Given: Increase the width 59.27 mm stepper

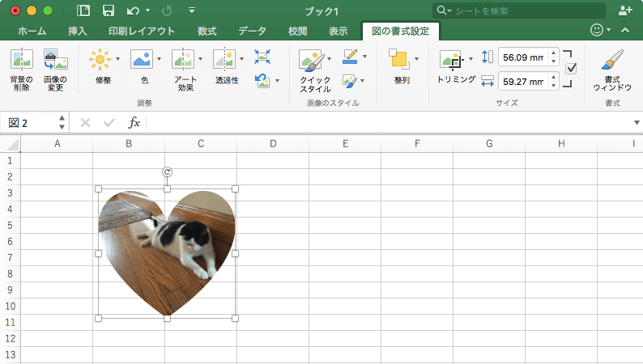Looking at the screenshot, I should coord(554,78).
